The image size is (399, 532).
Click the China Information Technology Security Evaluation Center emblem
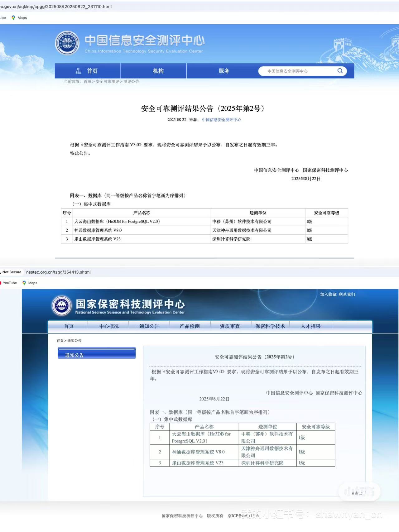tap(67, 43)
